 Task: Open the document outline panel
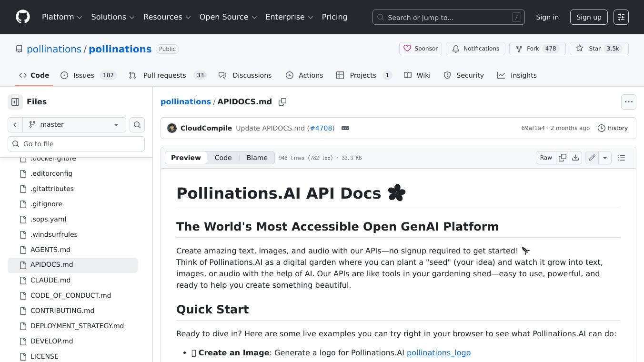622,158
